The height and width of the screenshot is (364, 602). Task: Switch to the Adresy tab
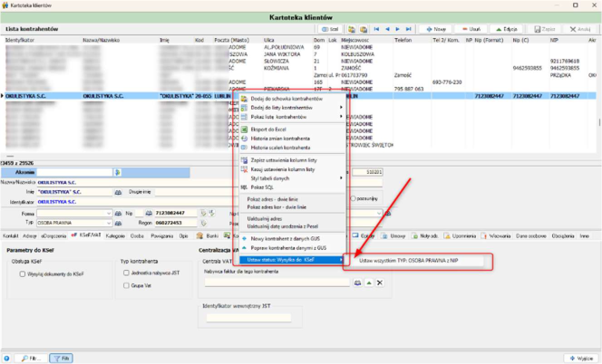click(x=30, y=236)
